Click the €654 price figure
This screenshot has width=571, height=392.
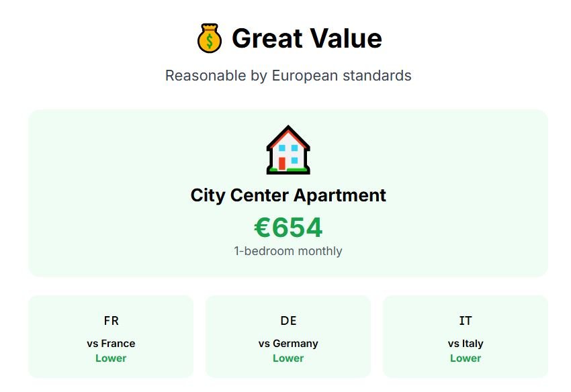coord(288,228)
